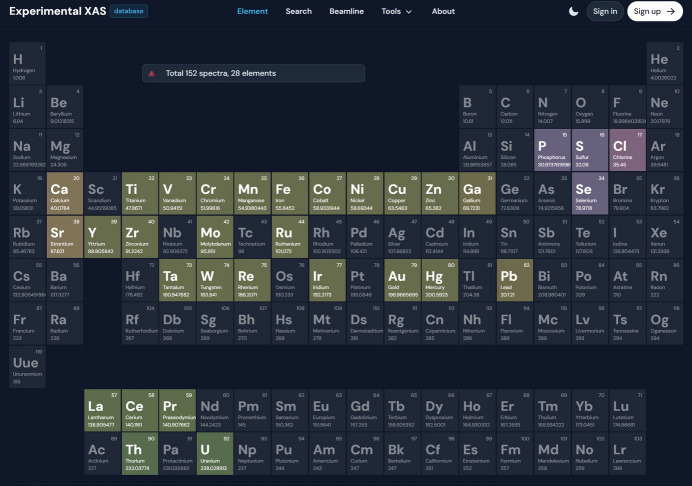Open the About page

443,12
